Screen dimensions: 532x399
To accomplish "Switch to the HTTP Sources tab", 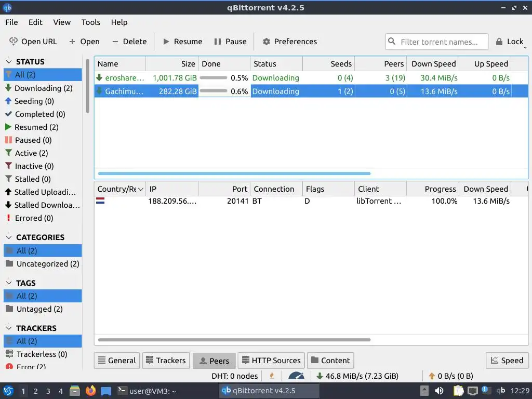I will 271,361.
